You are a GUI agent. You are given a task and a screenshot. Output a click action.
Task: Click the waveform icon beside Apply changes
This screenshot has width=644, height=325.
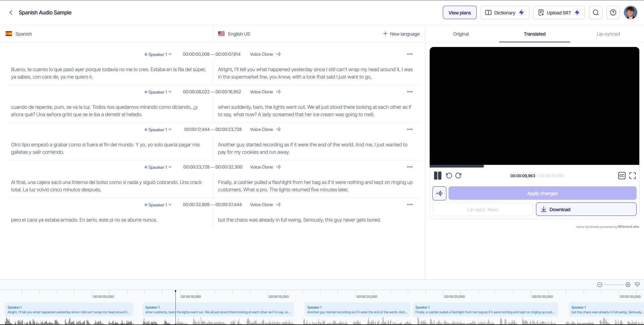tap(439, 193)
